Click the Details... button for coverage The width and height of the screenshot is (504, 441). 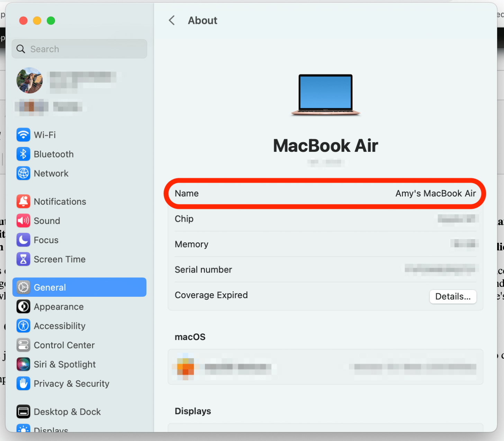[x=453, y=296]
